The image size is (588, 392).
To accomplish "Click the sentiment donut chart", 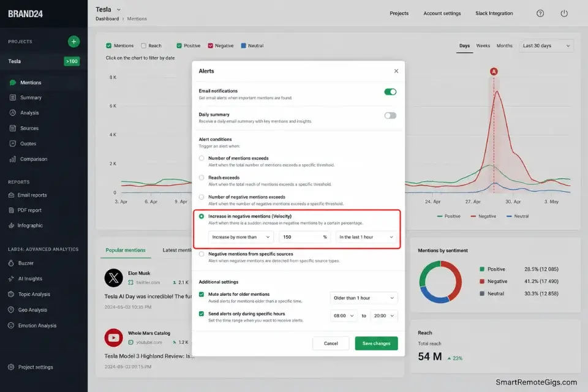I will click(440, 282).
